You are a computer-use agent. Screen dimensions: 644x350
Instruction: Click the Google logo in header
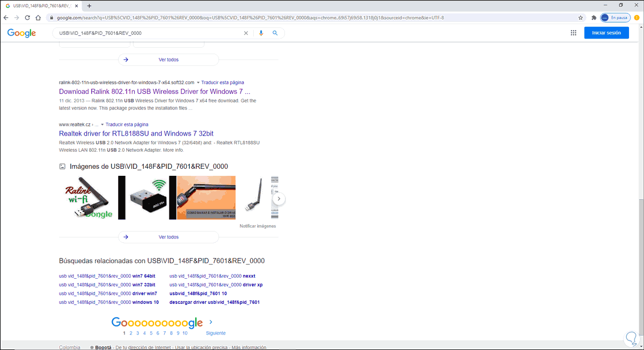(21, 33)
